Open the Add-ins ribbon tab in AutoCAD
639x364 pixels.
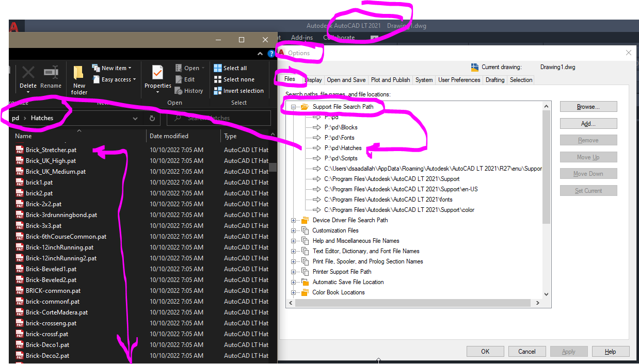point(302,38)
